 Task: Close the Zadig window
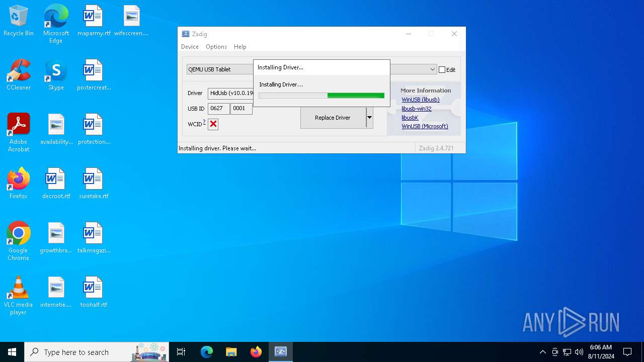[454, 34]
